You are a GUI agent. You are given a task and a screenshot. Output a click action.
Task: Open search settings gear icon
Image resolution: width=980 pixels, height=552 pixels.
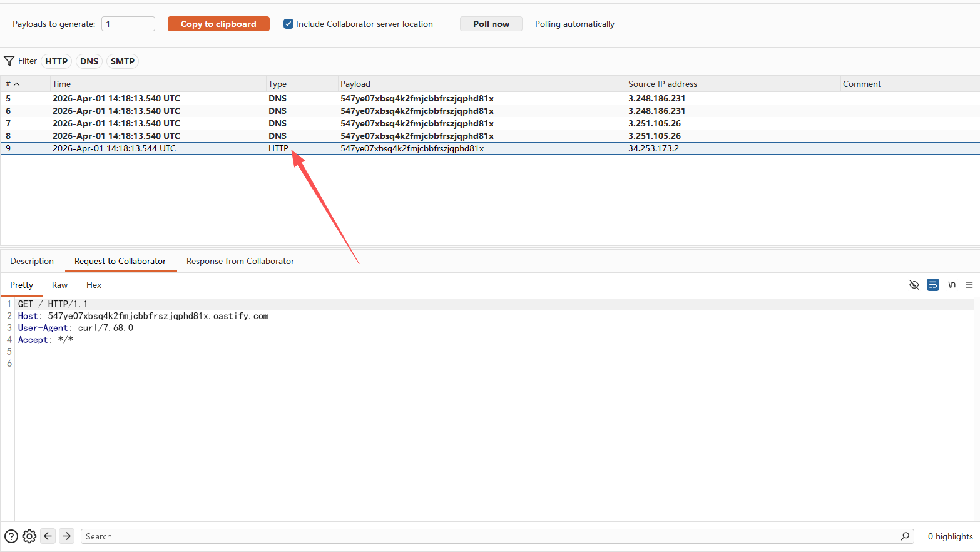[x=29, y=536]
